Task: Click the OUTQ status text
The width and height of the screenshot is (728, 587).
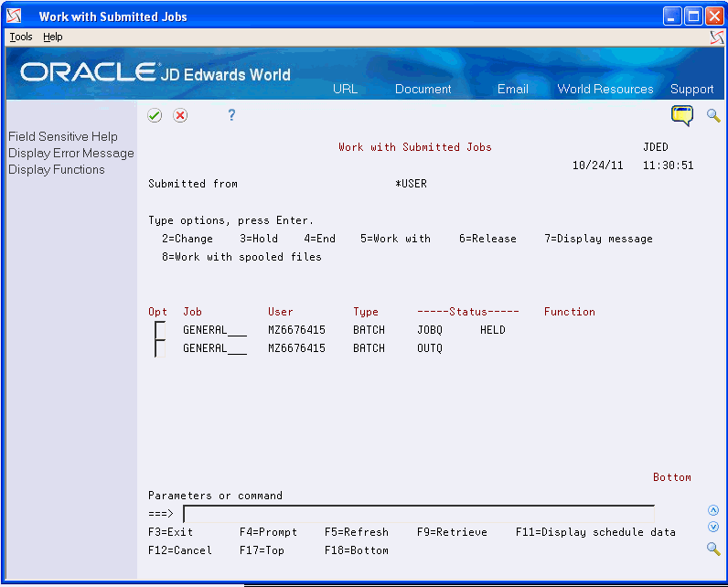Action: point(430,348)
